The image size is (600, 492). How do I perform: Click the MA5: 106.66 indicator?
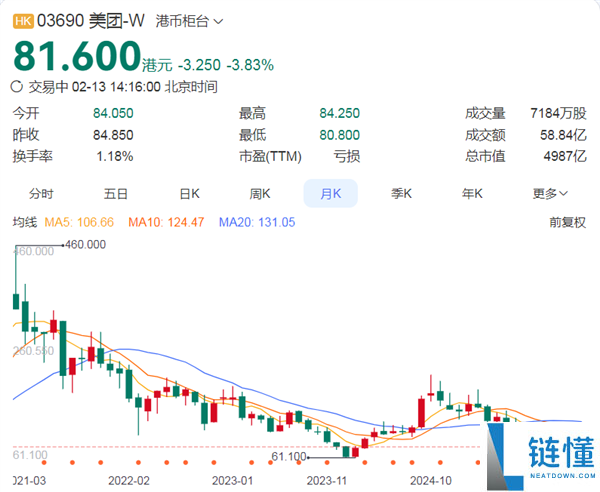point(79,222)
